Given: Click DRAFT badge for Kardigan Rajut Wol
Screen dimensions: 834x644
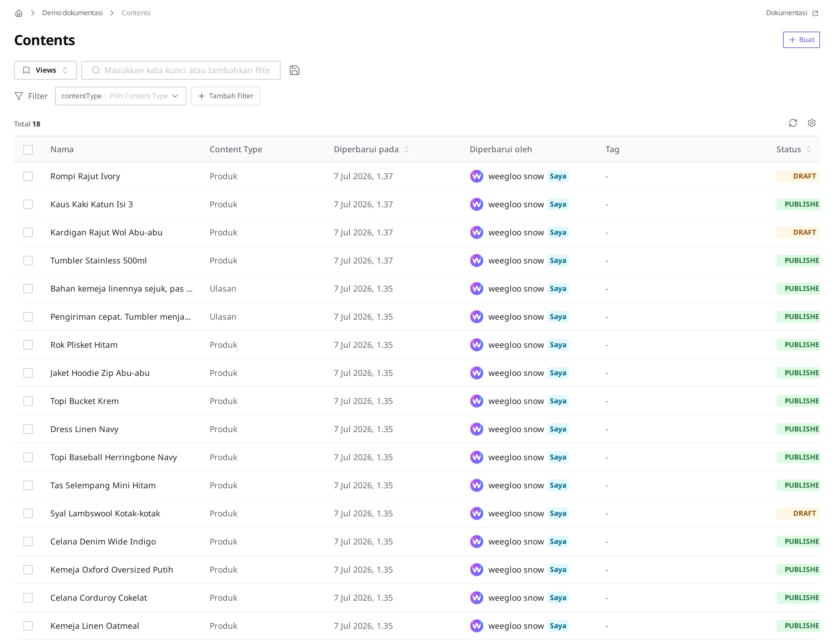Looking at the screenshot, I should coord(798,232).
